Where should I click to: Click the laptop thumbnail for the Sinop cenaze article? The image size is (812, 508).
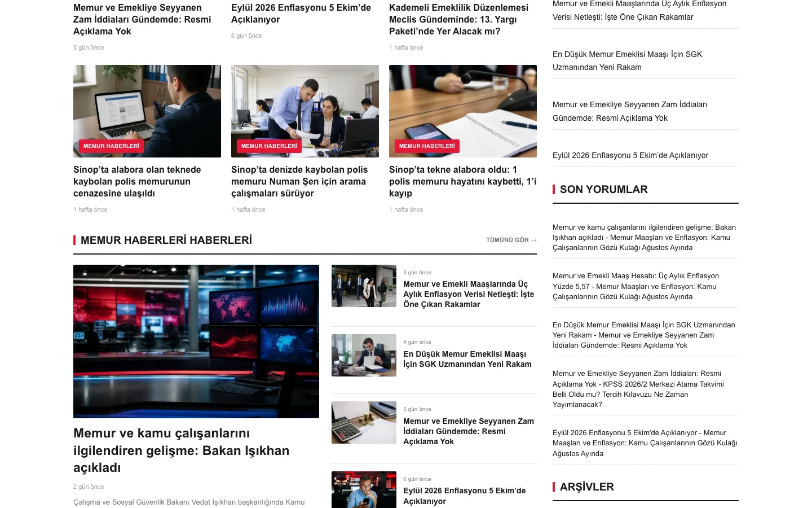point(147,111)
